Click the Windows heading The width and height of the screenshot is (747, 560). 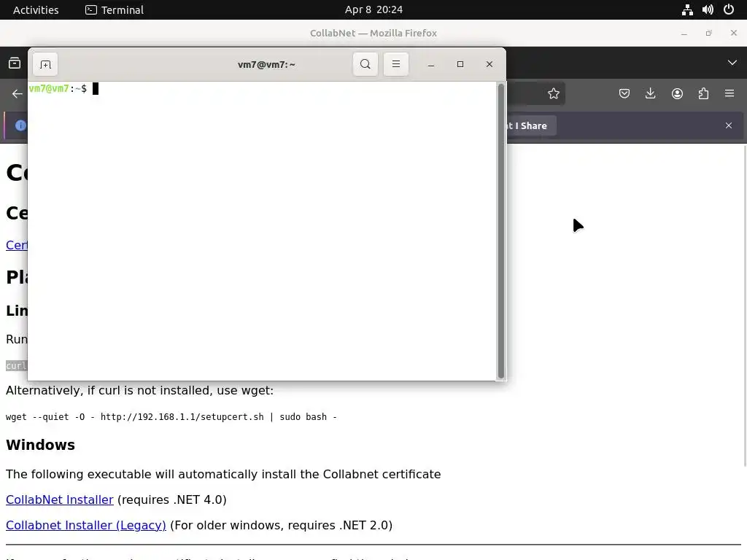click(41, 445)
